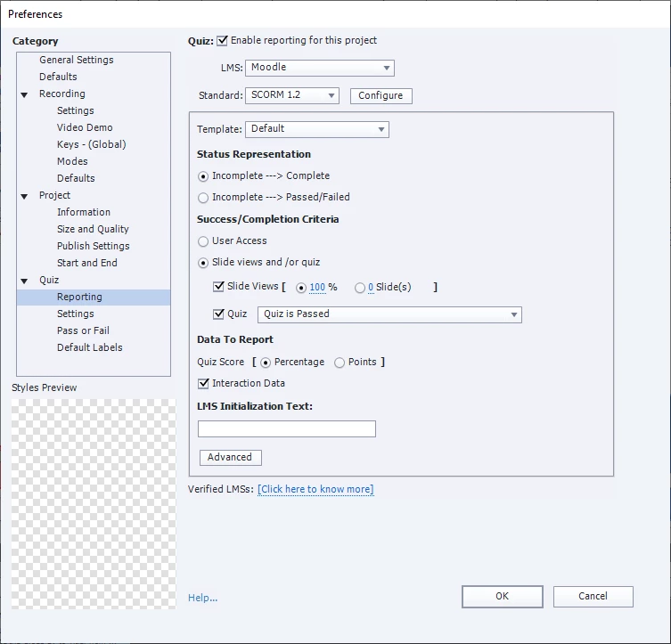Select the Slide(s) count radio button
The image size is (671, 644).
tap(360, 288)
